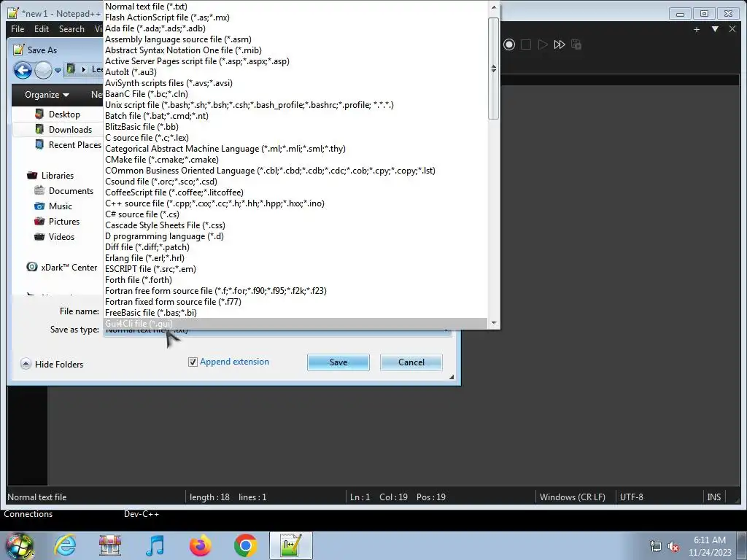Click file type list scroll-up arrow
747x560 pixels.
tap(494, 7)
